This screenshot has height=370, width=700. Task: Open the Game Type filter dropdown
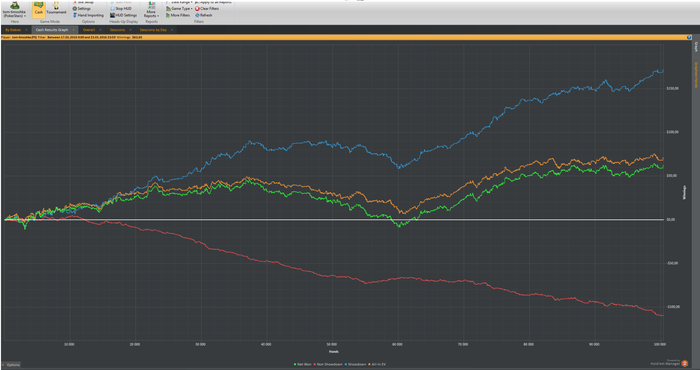tap(179, 8)
